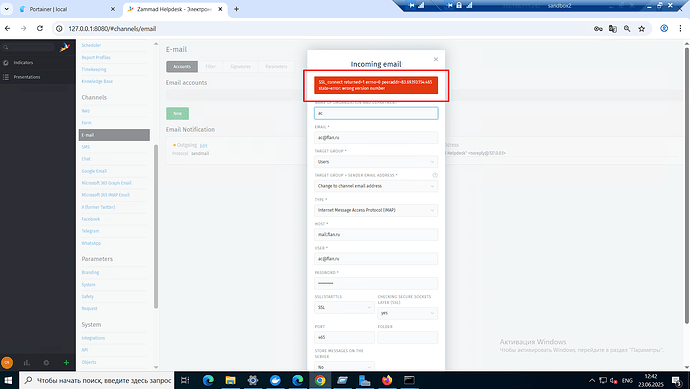
Task: Switch to the Filter tab
Action: pyautogui.click(x=210, y=66)
